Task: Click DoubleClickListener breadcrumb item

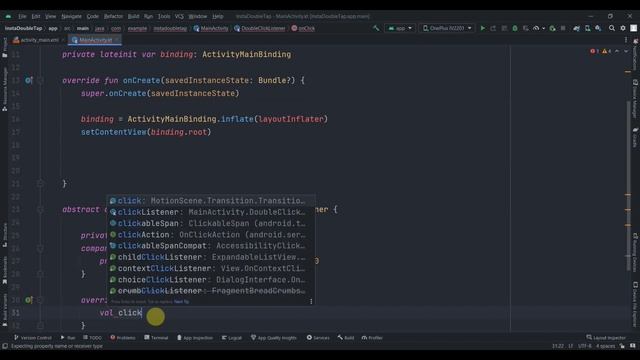Action: coord(260,29)
